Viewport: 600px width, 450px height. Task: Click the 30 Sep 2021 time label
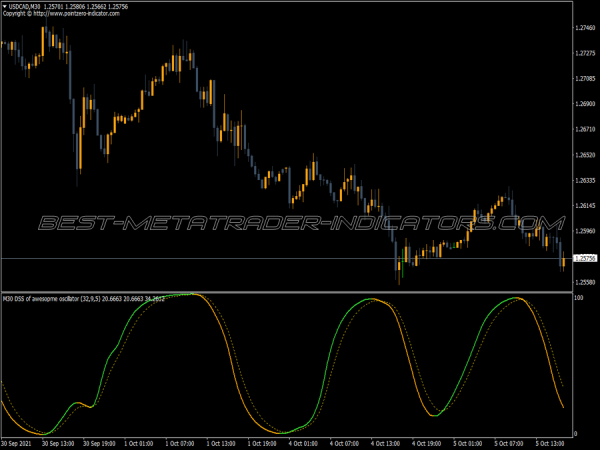tap(16, 443)
